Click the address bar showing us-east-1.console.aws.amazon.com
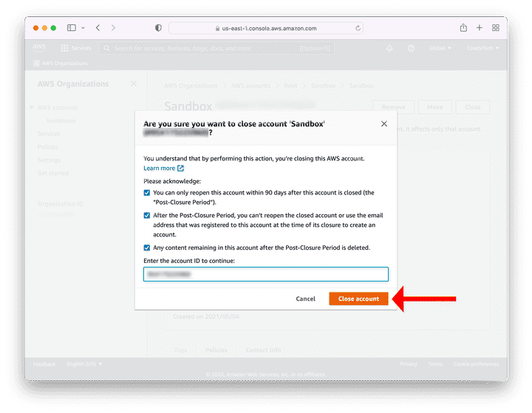 266,28
